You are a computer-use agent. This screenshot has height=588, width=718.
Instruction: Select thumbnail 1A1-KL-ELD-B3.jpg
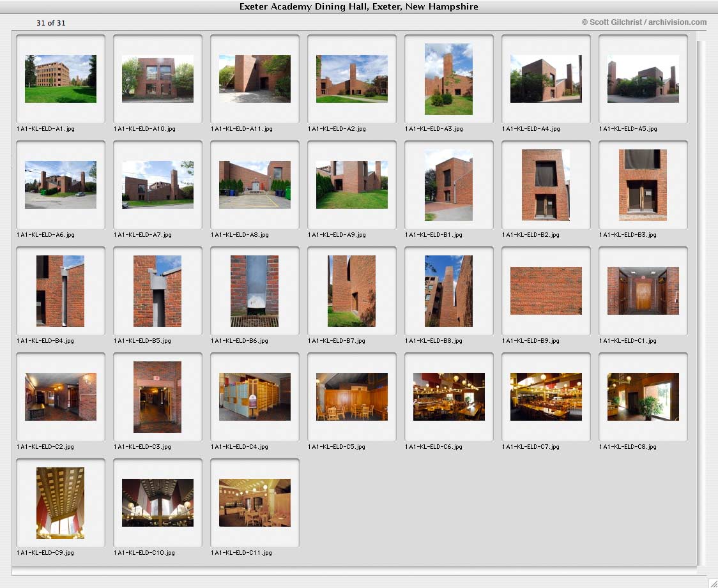643,185
